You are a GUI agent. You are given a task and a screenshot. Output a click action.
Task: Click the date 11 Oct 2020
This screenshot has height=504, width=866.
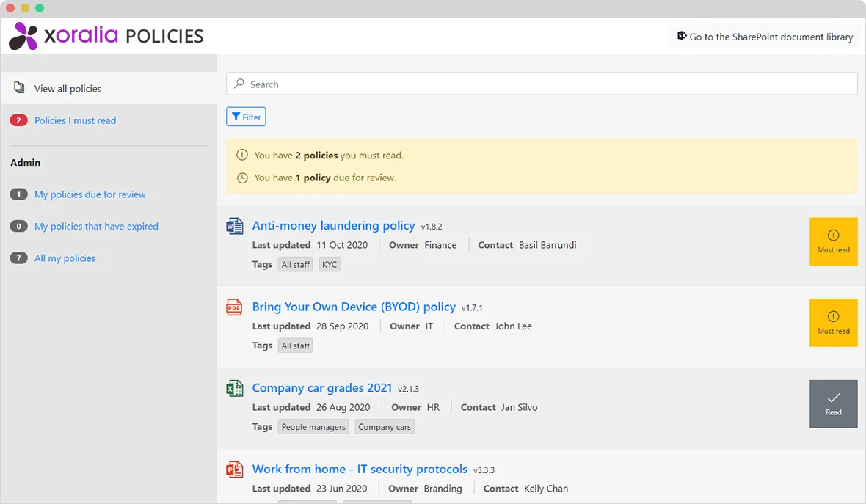342,245
